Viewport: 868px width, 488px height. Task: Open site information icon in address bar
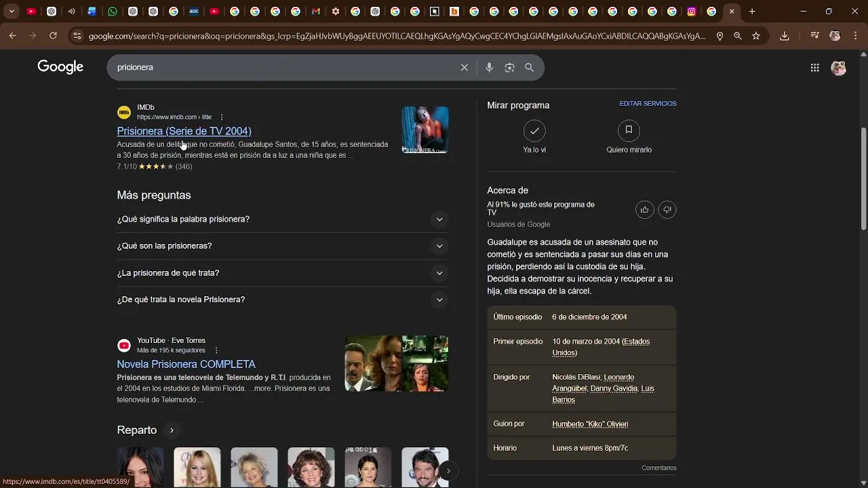coord(77,36)
